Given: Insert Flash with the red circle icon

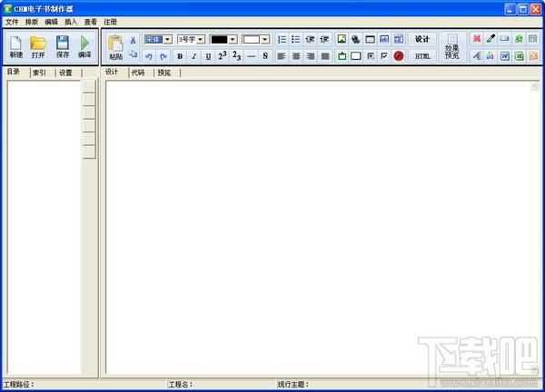Looking at the screenshot, I should tap(399, 56).
